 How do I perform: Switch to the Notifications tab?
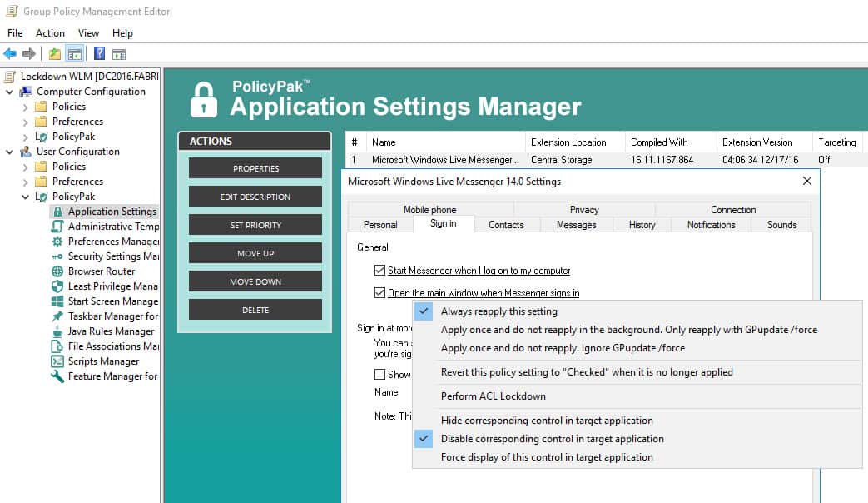(712, 224)
